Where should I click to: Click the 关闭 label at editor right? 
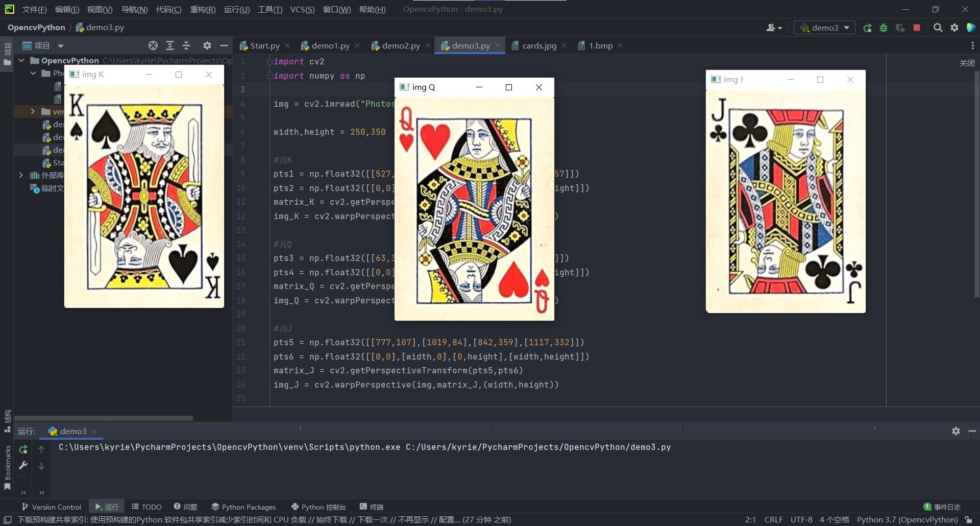(x=967, y=63)
